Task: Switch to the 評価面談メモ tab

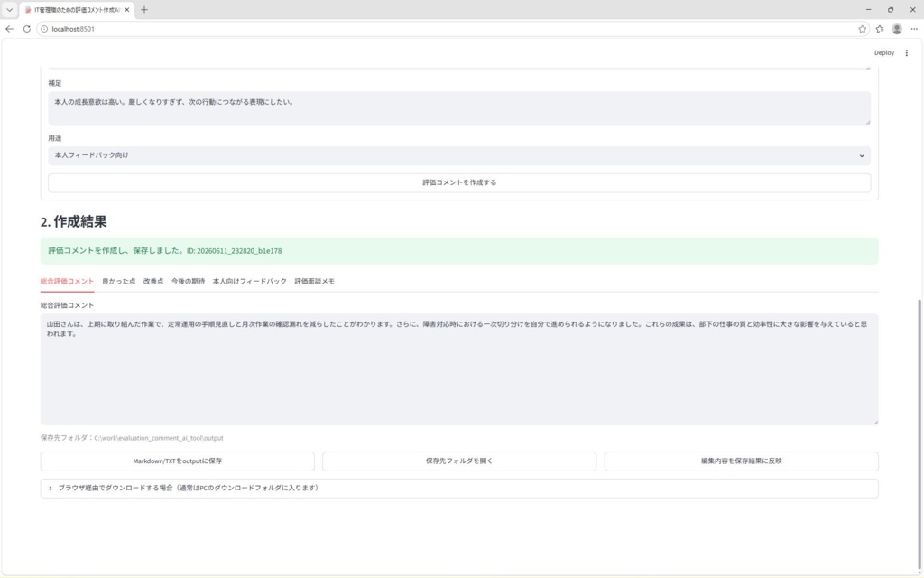Action: point(314,282)
